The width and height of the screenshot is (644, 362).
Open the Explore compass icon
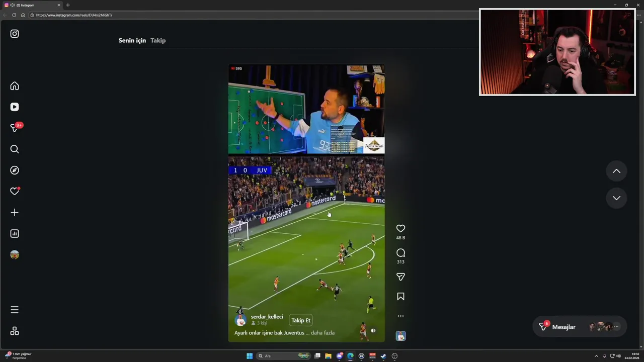tap(15, 170)
